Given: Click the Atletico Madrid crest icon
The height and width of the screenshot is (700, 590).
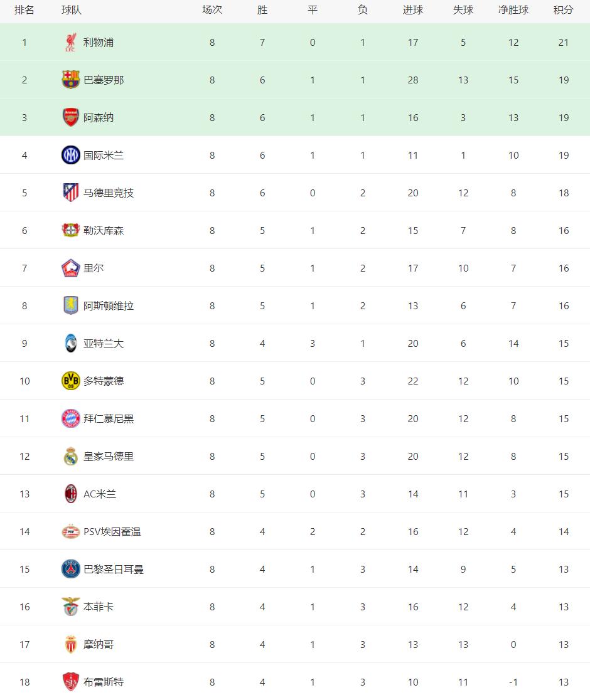Looking at the screenshot, I should pos(70,193).
